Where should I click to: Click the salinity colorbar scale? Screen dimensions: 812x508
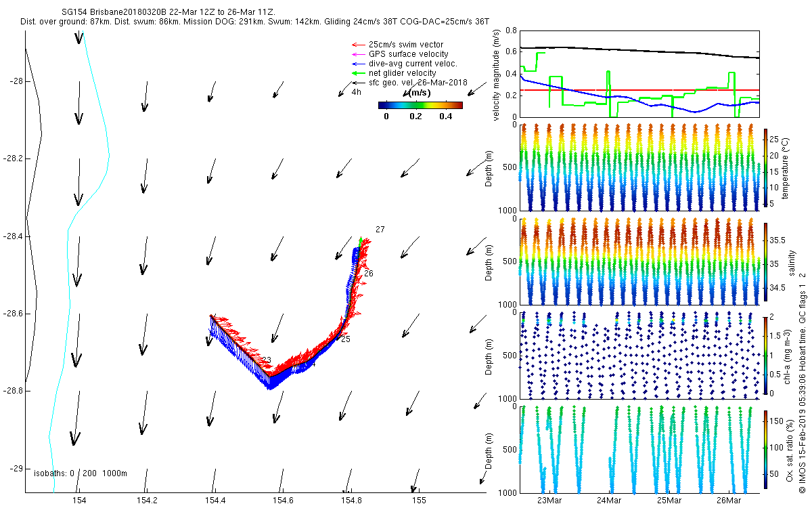pos(766,261)
